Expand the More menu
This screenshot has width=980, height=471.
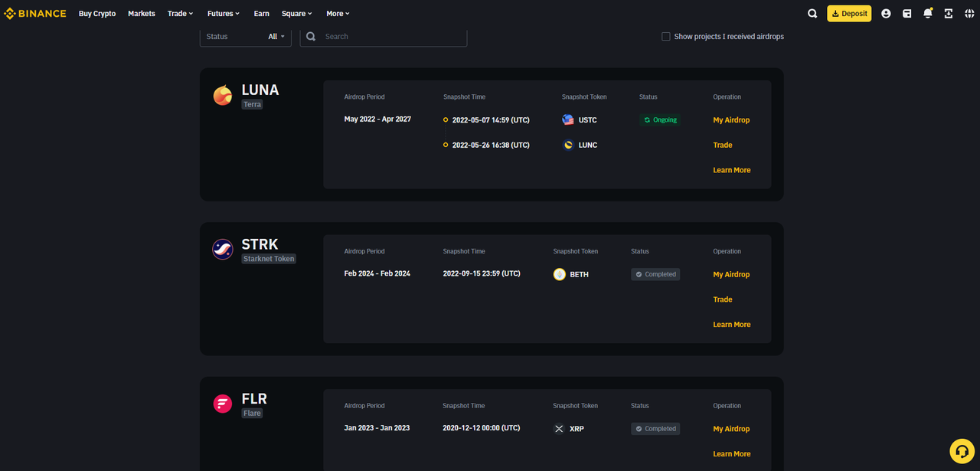338,14
